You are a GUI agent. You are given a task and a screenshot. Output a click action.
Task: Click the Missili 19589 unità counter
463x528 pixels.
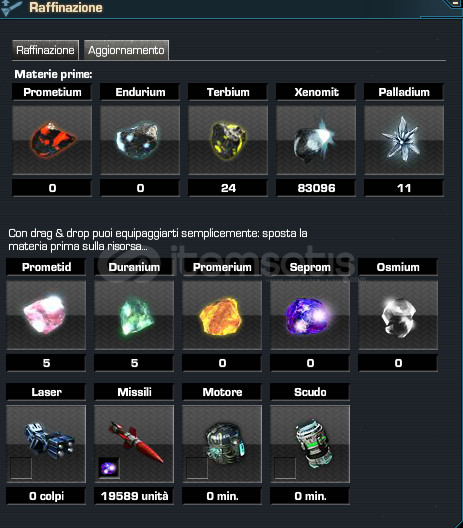(134, 496)
